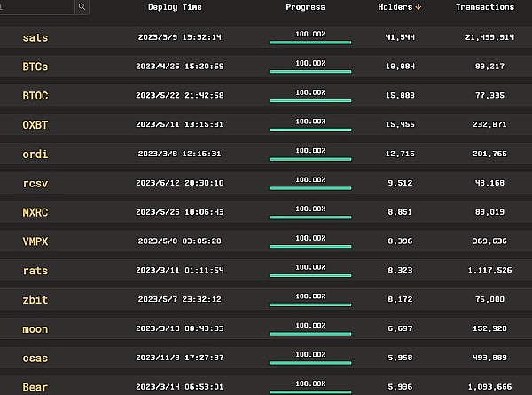This screenshot has width=532, height=395.
Task: Select the moon token link
Action: click(x=35, y=329)
